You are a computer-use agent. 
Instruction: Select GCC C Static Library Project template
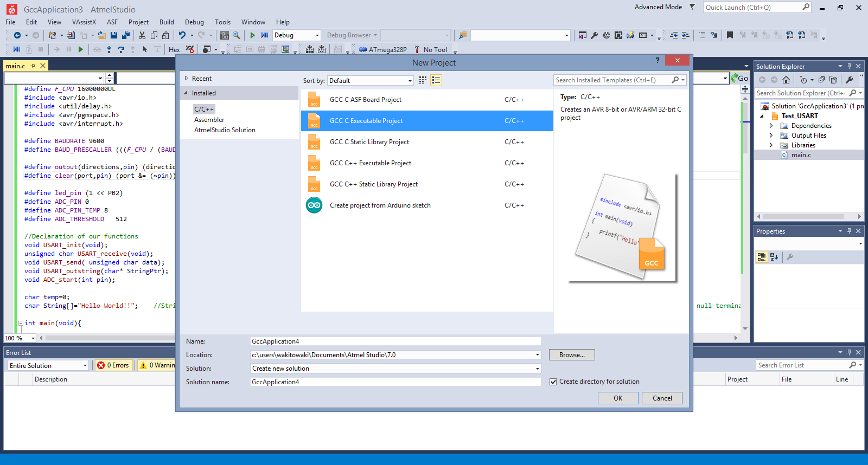tap(427, 142)
